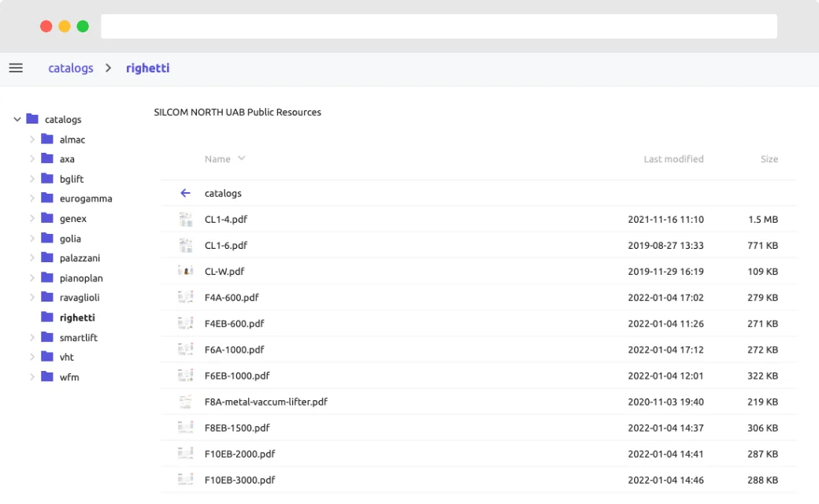The image size is (819, 504).
Task: Select the ravaglioli folder in tree
Action: coord(80,298)
